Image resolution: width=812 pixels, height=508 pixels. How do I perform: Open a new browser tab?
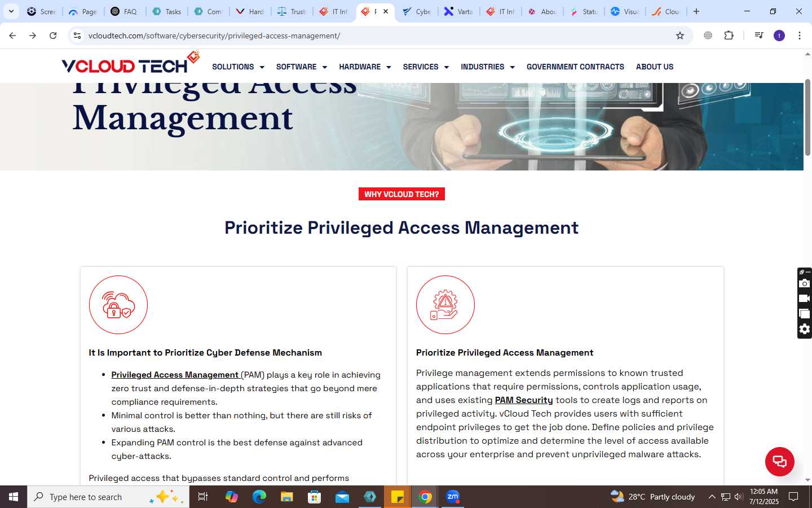click(696, 11)
